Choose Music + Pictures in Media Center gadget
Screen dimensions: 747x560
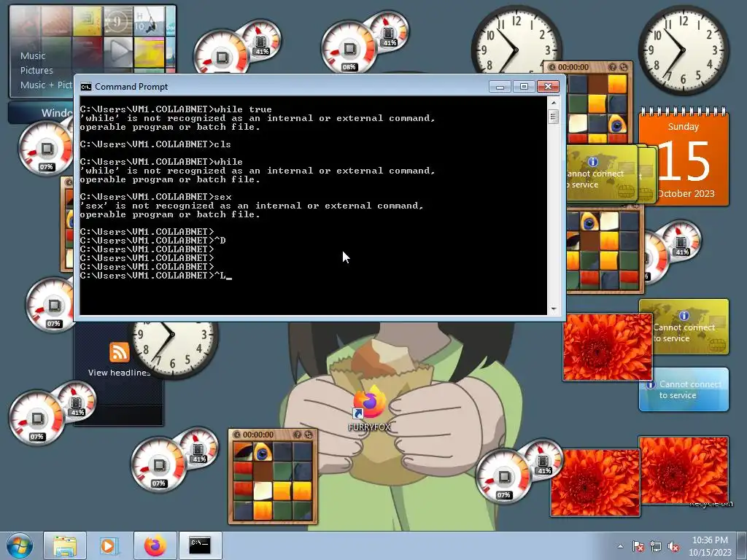tap(46, 85)
